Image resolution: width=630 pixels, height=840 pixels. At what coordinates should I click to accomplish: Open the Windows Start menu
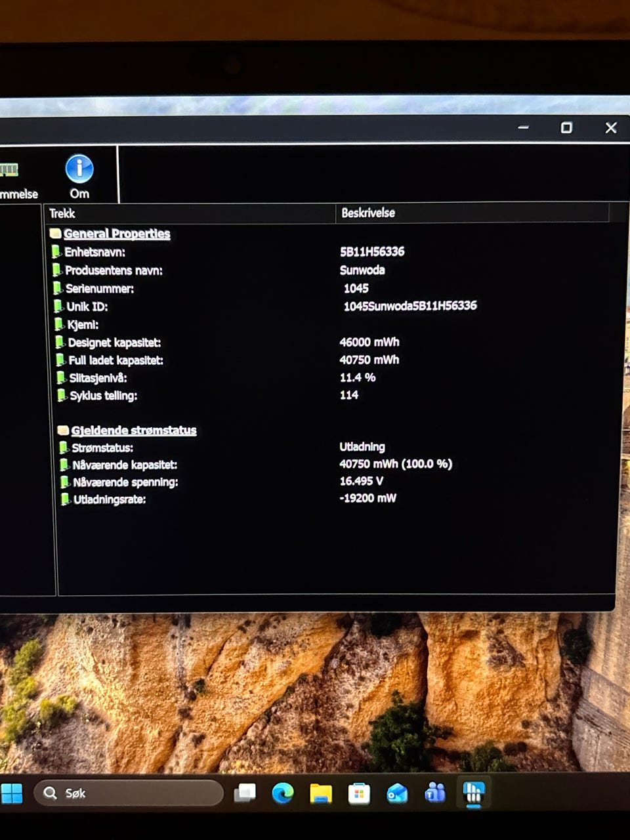click(11, 793)
